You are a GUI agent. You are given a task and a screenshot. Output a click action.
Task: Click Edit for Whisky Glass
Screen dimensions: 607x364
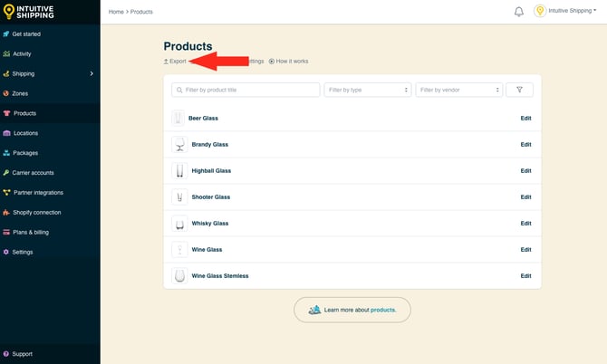(x=525, y=223)
